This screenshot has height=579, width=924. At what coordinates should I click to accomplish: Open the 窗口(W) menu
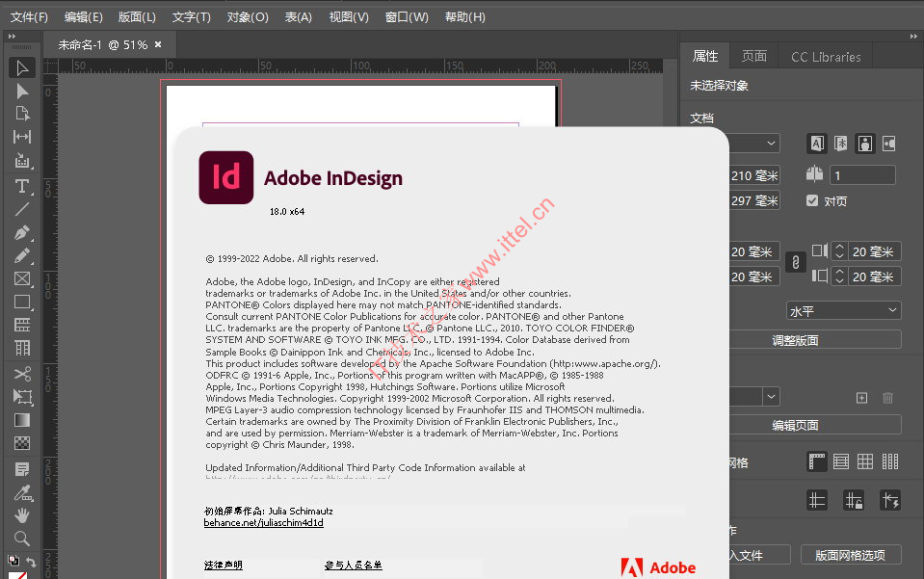[x=407, y=17]
